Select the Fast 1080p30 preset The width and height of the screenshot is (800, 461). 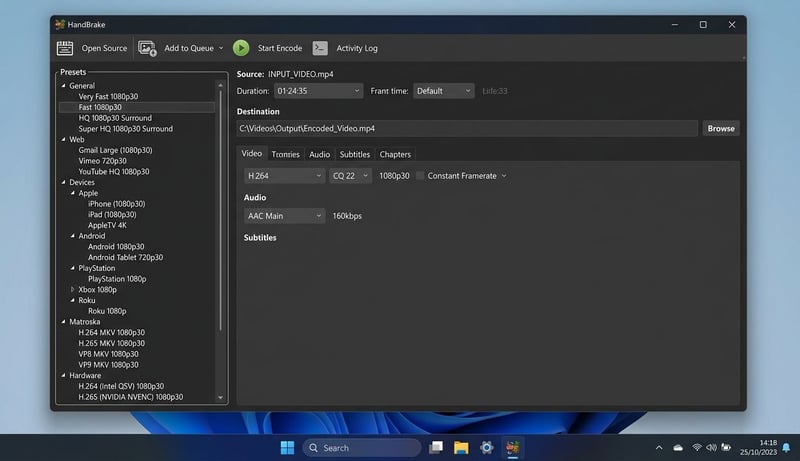pyautogui.click(x=100, y=107)
